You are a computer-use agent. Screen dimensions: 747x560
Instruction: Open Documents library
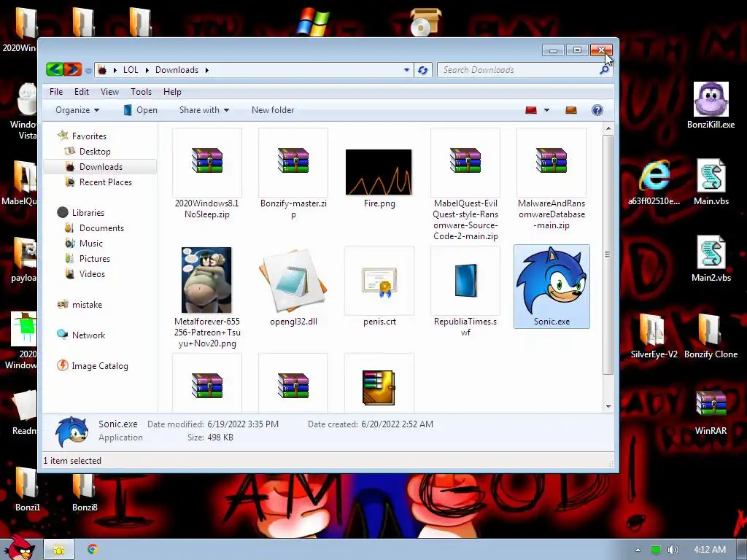point(101,228)
